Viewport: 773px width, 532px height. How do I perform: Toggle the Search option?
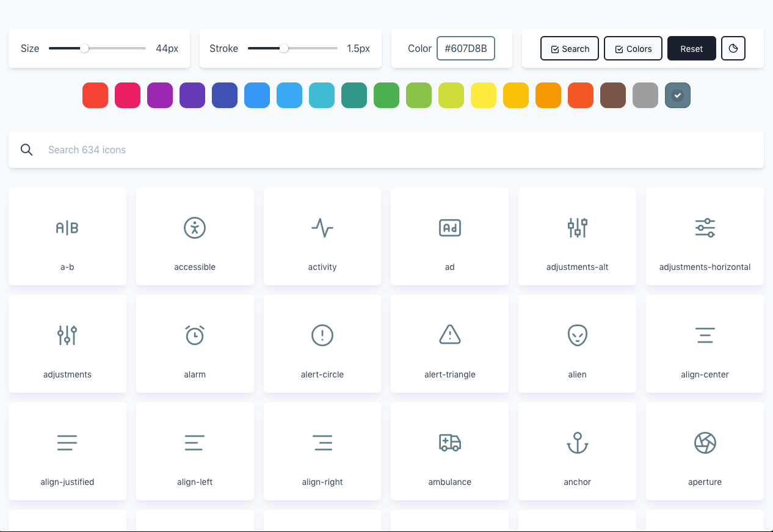569,48
